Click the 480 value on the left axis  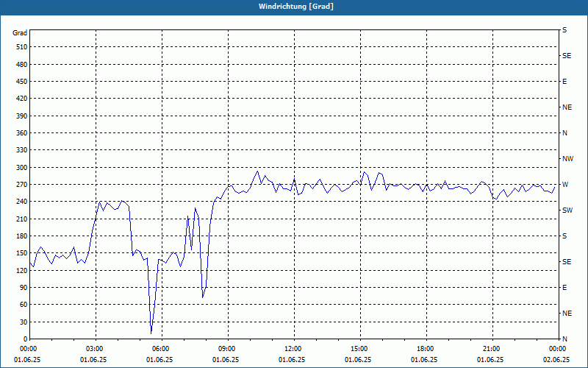pos(22,65)
